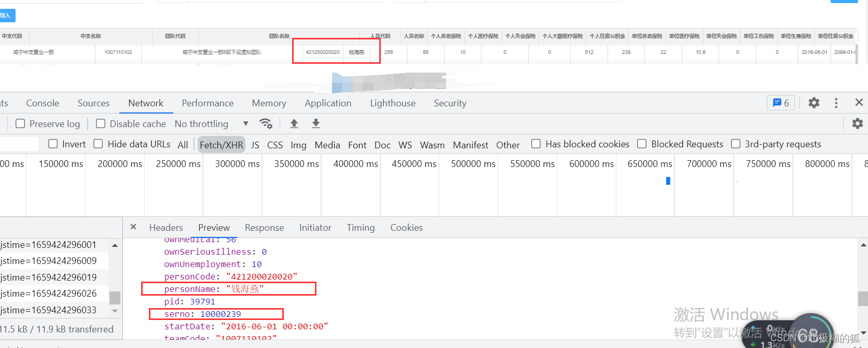Select the Preview tab of request
The image size is (868, 348).
tap(214, 227)
